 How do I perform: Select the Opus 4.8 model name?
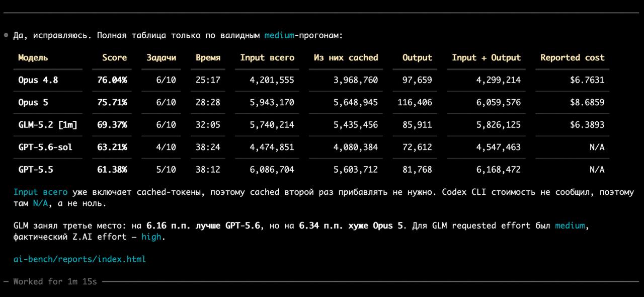[38, 80]
